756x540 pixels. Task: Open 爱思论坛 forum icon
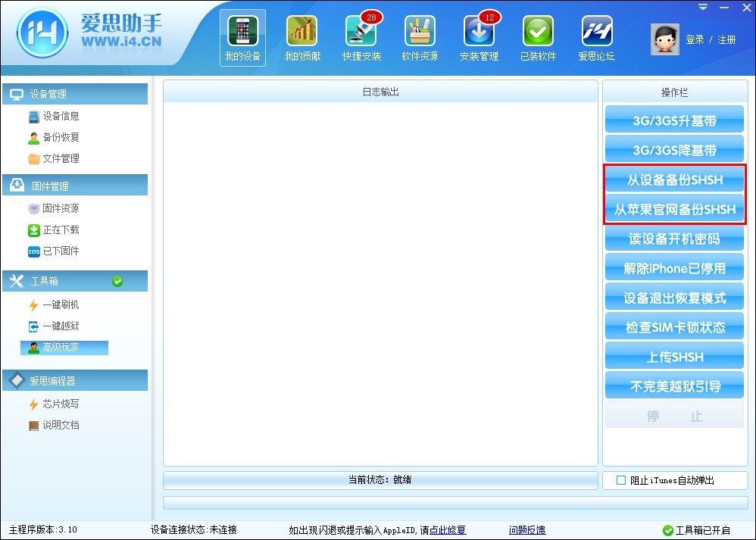pos(596,38)
